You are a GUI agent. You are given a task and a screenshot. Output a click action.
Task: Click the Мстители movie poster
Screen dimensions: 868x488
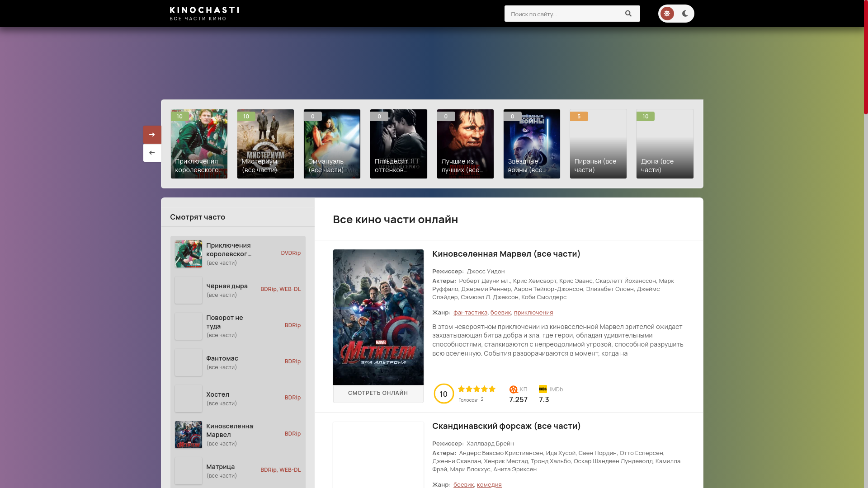(x=378, y=317)
